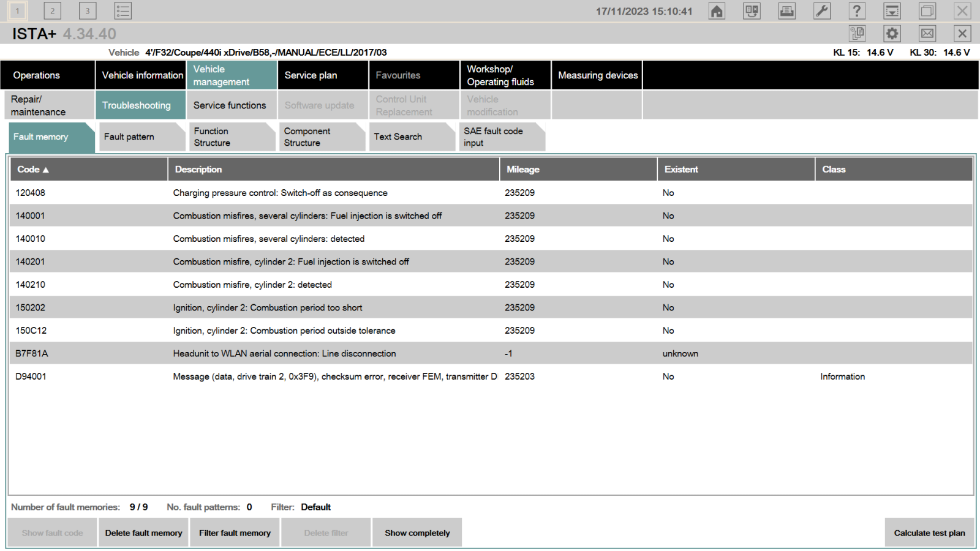Go to the home screen icon
This screenshot has height=551, width=980.
[x=717, y=11]
